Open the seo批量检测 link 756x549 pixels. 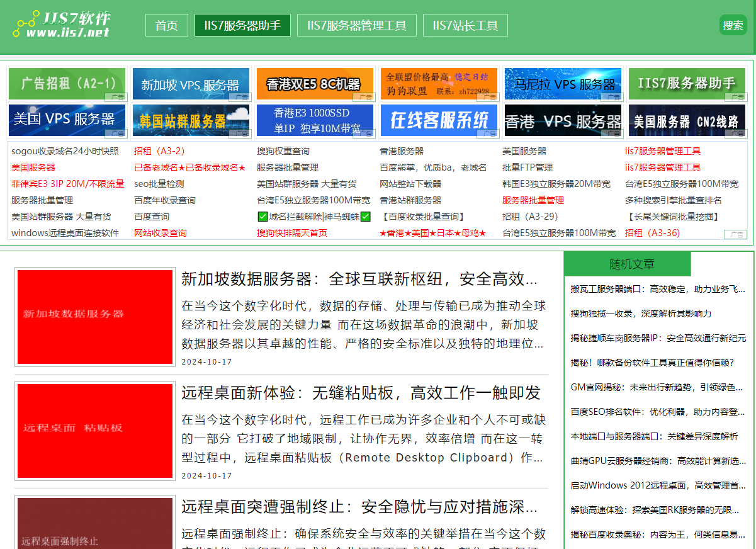(x=159, y=184)
